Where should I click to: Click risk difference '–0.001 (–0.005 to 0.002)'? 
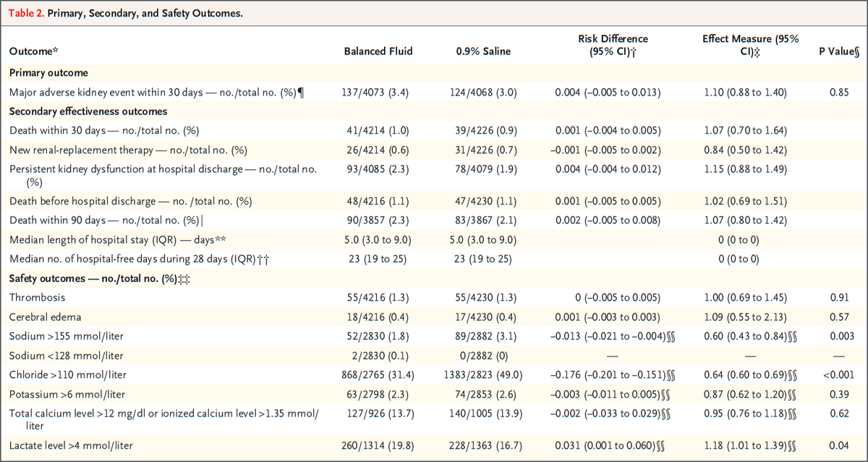point(606,150)
